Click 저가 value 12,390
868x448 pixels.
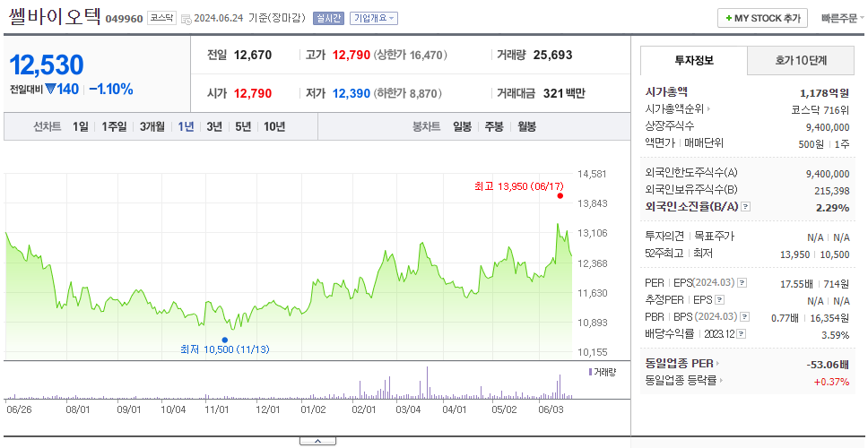(351, 93)
